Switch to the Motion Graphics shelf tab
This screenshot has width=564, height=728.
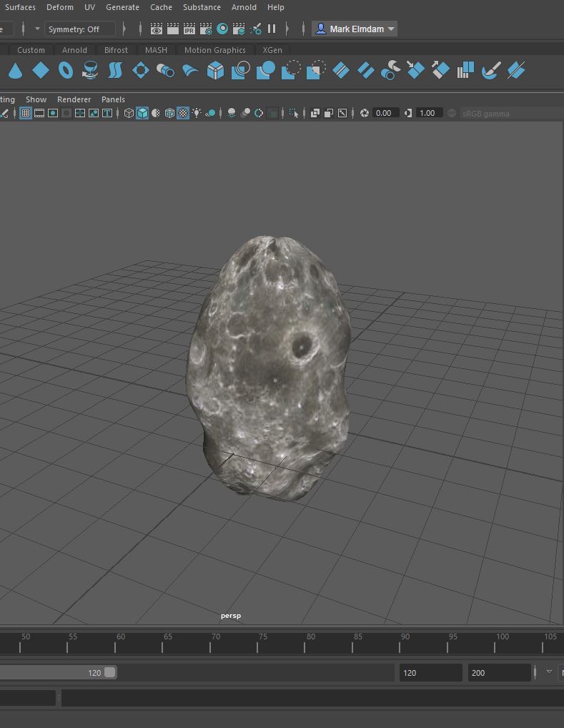214,50
